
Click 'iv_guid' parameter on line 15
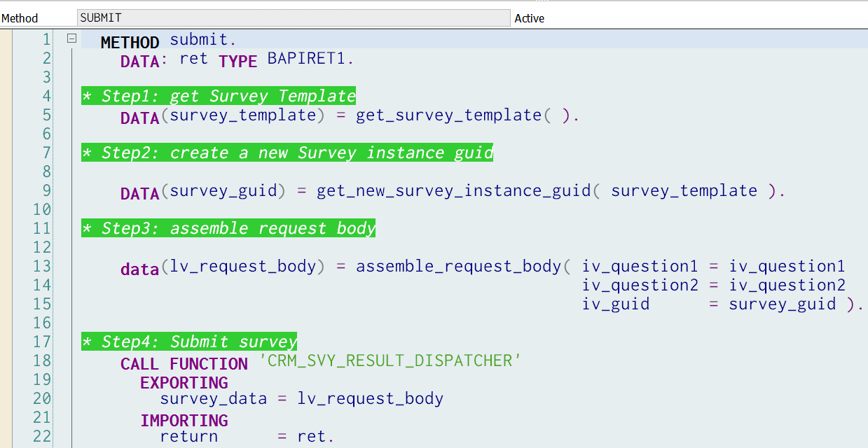(616, 304)
